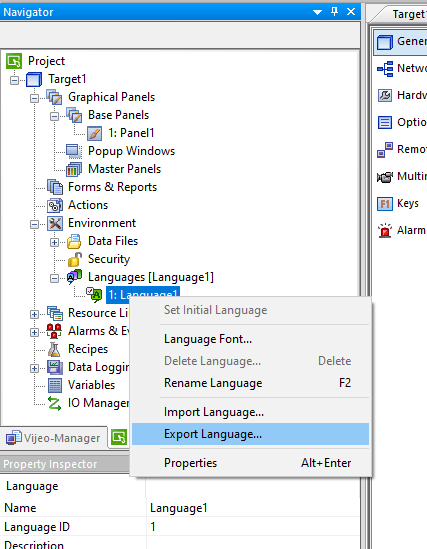Pin the Navigator panel
Image resolution: width=427 pixels, height=549 pixels.
coord(335,12)
